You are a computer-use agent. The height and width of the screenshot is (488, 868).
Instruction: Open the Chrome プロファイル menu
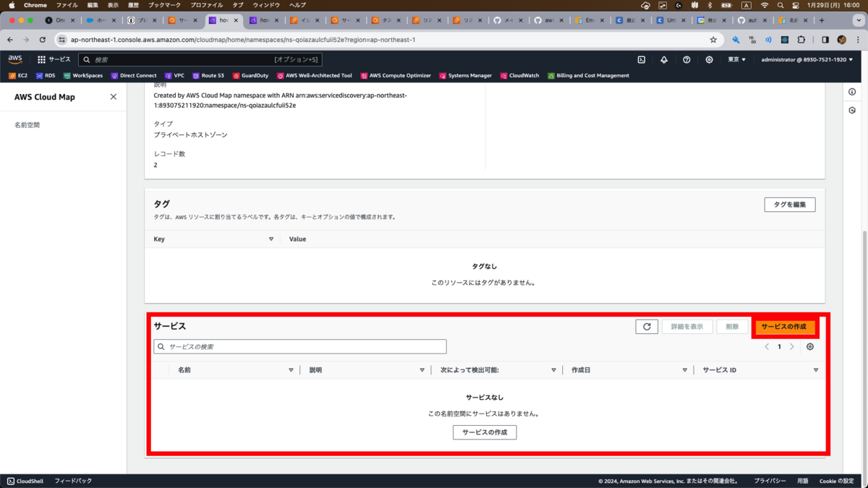coord(206,5)
